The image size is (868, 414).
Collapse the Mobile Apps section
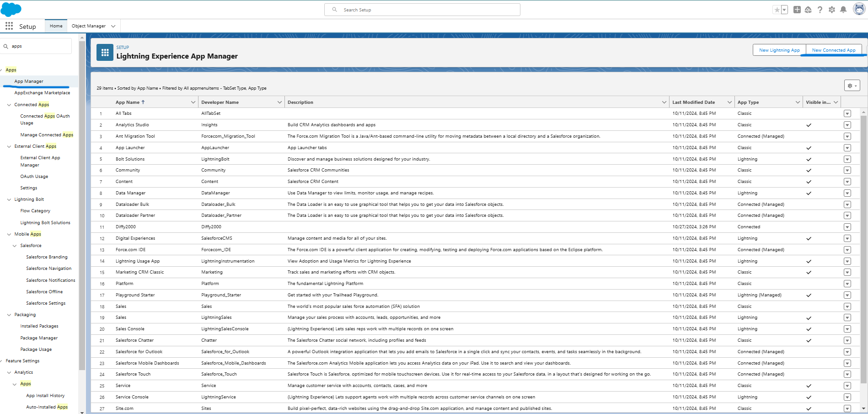(9, 234)
